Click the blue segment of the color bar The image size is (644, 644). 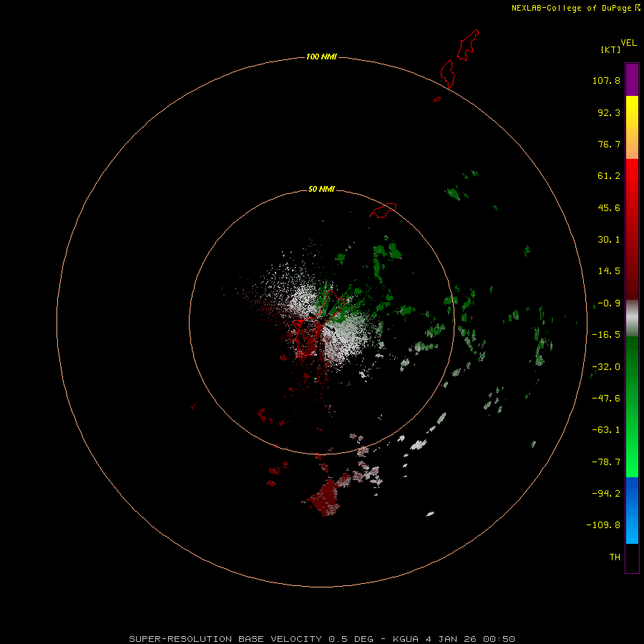tap(632, 510)
